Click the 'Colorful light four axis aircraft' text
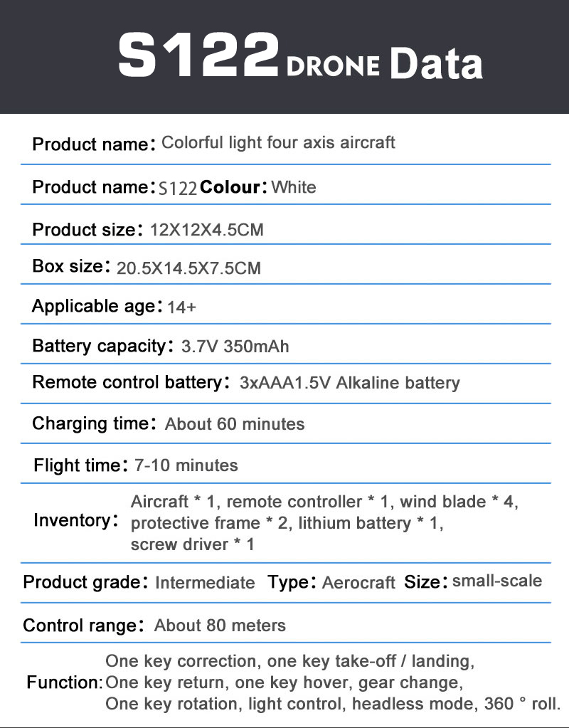The height and width of the screenshot is (728, 569). (278, 142)
